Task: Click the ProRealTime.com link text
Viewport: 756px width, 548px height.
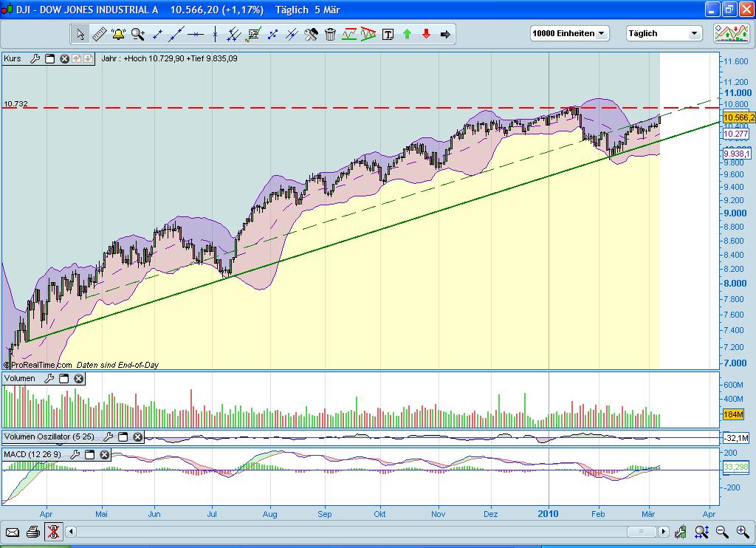Action: [x=41, y=365]
